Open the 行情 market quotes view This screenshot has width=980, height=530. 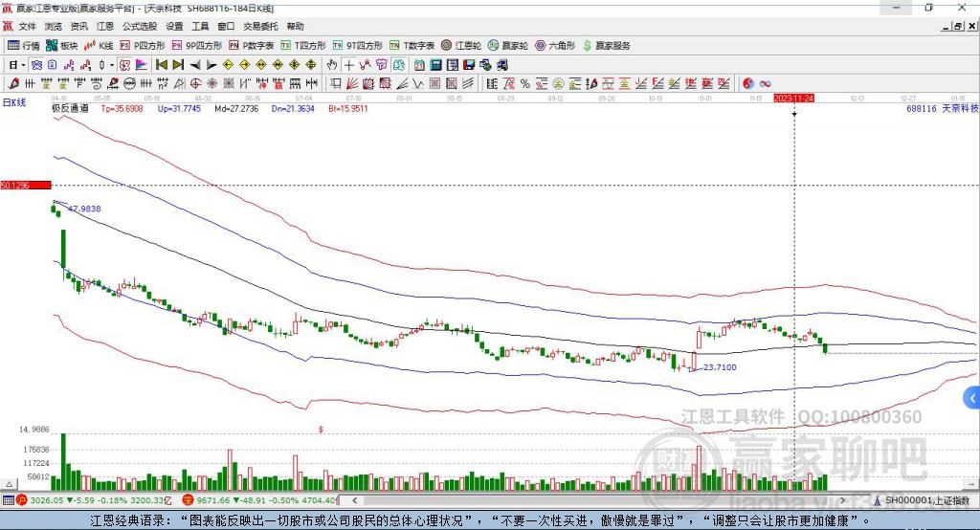coord(23,46)
